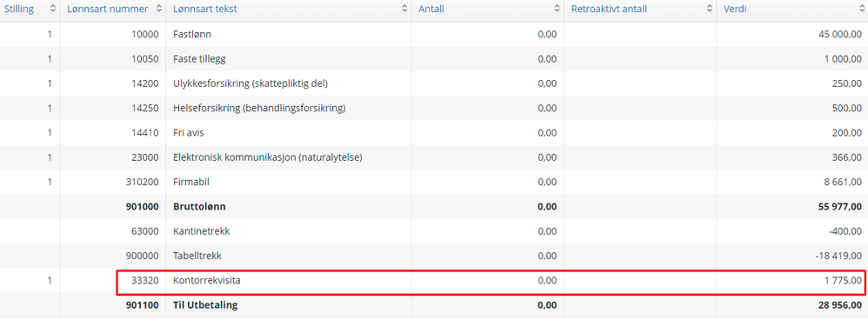Select the Faste tillegg row text
The image size is (868, 320).
[199, 58]
